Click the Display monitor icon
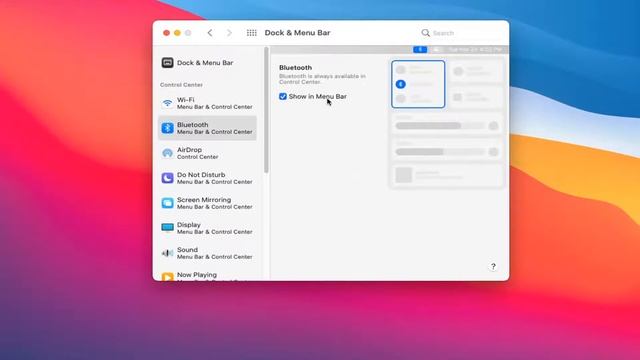Screen dimensions: 640x360 pos(167,228)
